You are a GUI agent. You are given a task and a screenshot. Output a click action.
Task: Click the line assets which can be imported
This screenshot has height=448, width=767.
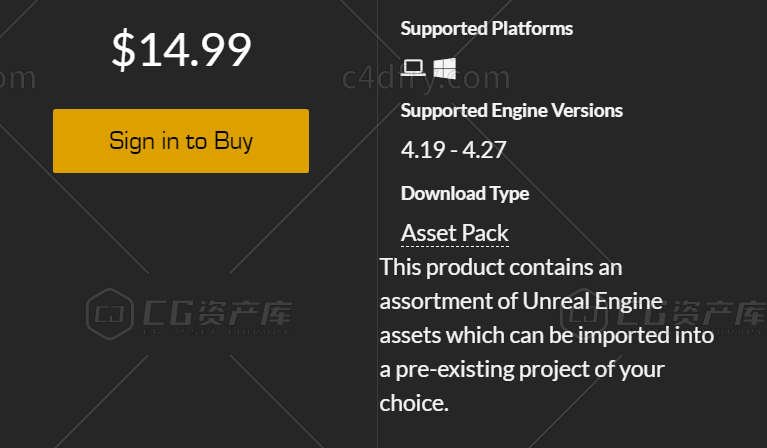point(547,336)
